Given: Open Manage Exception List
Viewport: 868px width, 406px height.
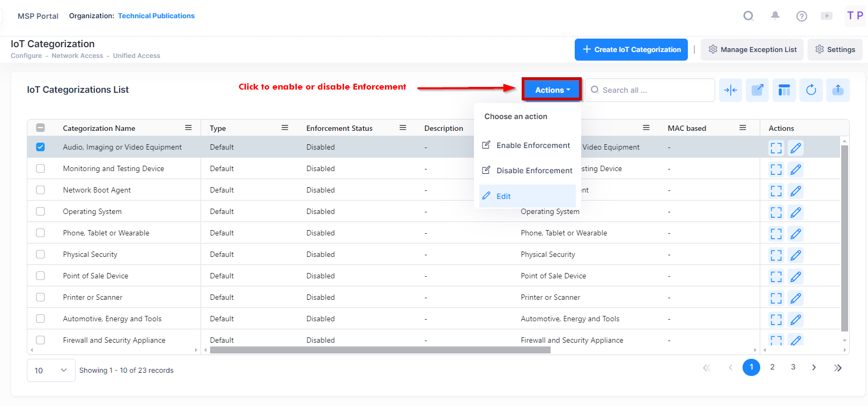Looking at the screenshot, I should (752, 49).
